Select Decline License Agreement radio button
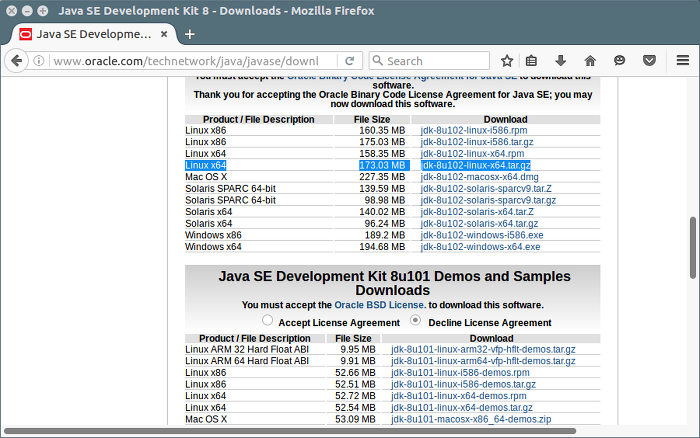Viewport: 700px width, 438px height. pos(416,320)
